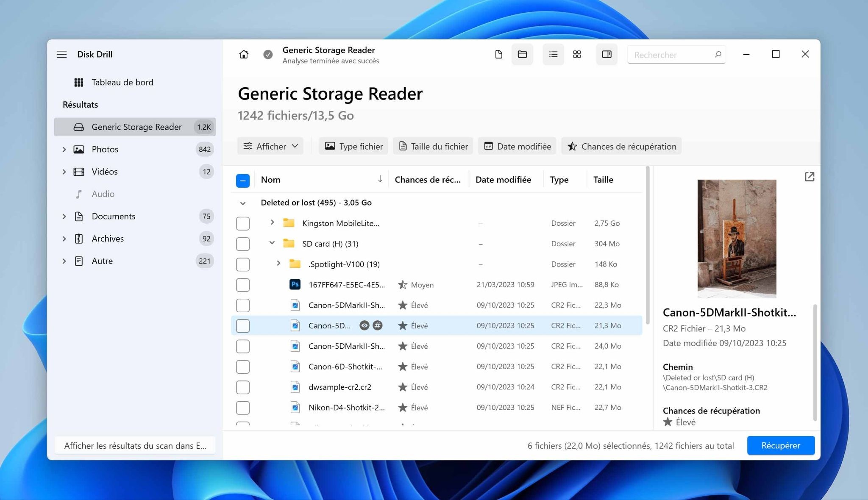Check the SD card (H) folder checkbox

(x=243, y=244)
